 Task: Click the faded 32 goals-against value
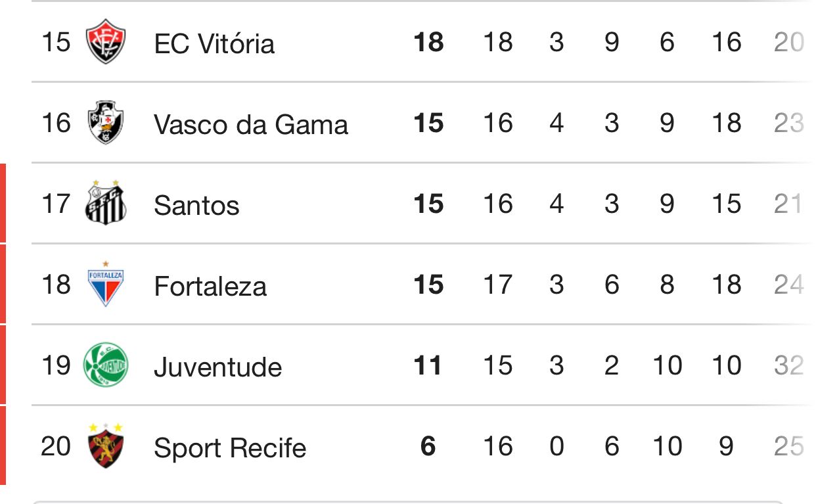coord(789,365)
